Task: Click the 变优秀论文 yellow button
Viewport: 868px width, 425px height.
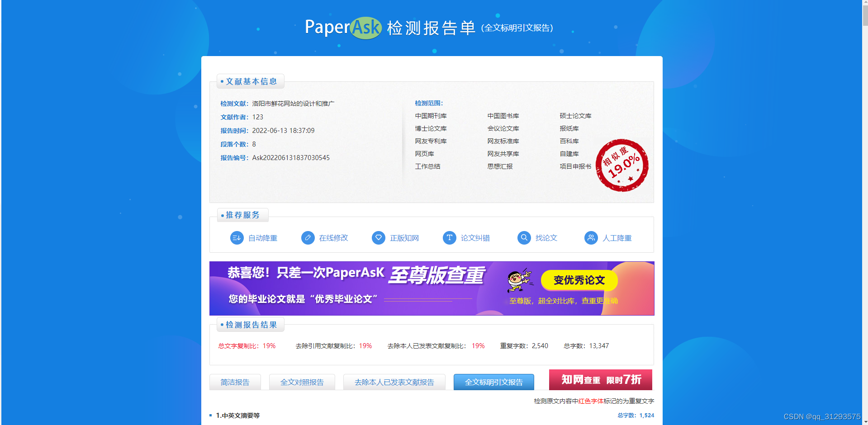Action: [579, 280]
